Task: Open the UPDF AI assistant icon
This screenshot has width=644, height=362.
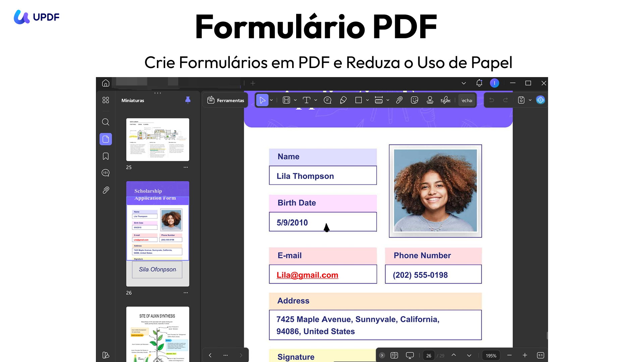Action: (x=540, y=100)
